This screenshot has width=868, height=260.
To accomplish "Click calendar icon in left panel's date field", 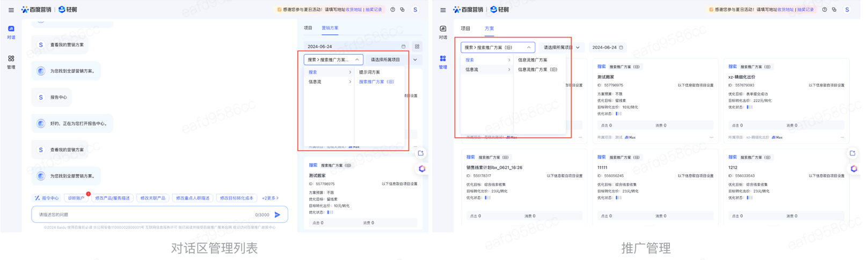I will coord(404,47).
